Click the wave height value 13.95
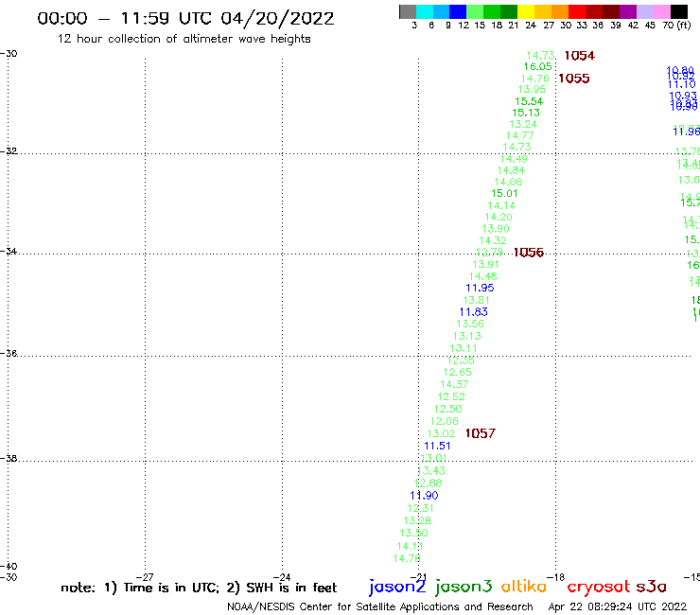The image size is (700, 615). pos(532,89)
